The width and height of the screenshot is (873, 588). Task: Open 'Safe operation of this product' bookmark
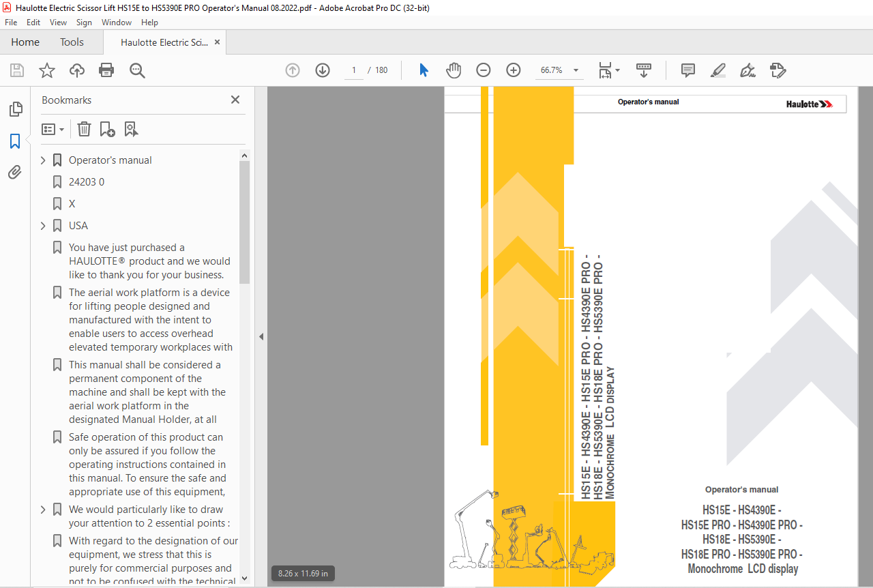pos(148,465)
